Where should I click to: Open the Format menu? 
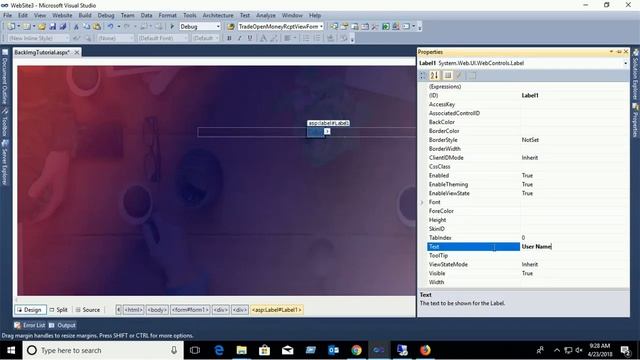[167, 15]
